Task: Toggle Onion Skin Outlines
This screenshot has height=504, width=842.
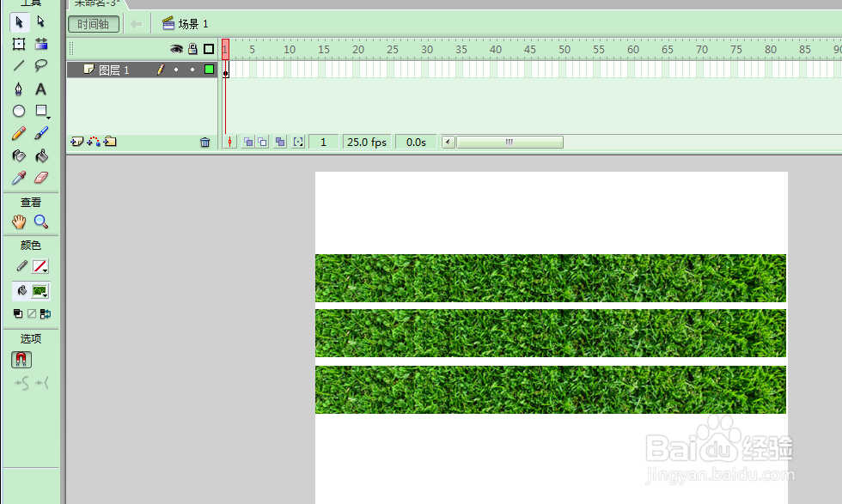Action: [262, 143]
